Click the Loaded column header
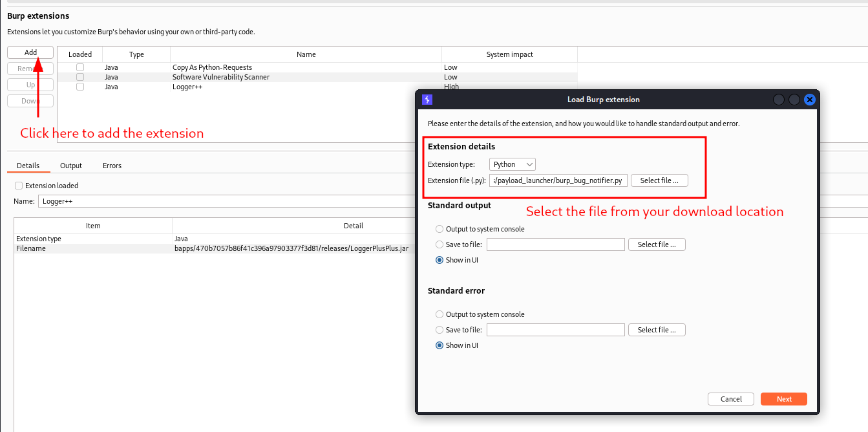This screenshot has width=868, height=432. pos(80,54)
